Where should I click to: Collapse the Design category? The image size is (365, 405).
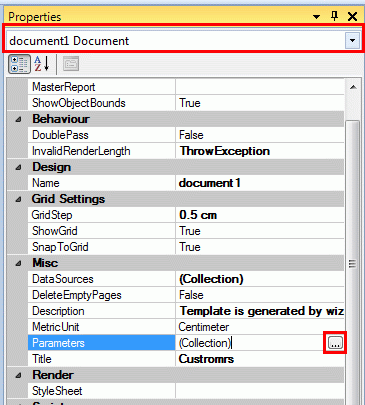pyautogui.click(x=18, y=167)
